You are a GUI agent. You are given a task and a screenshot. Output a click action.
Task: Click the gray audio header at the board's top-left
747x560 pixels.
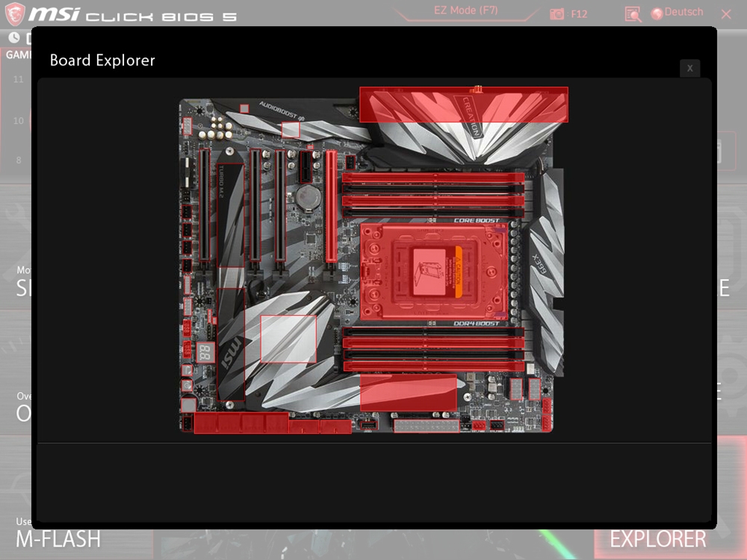coord(187,126)
